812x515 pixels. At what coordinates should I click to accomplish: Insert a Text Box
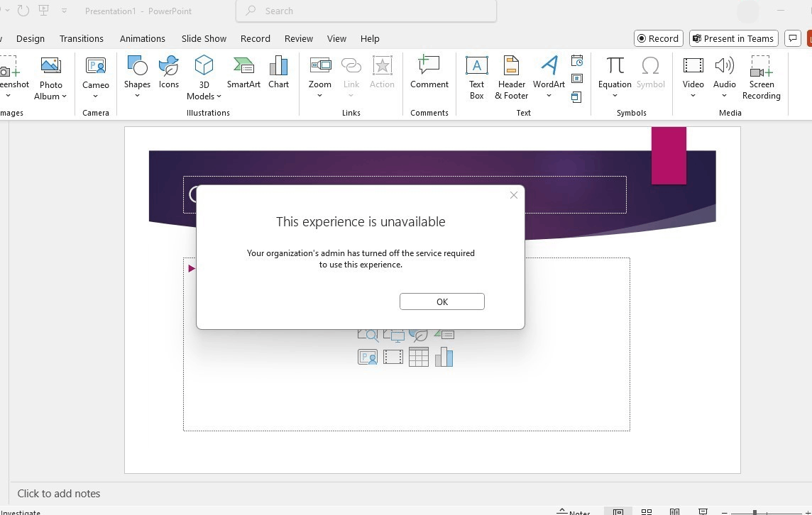coord(476,74)
